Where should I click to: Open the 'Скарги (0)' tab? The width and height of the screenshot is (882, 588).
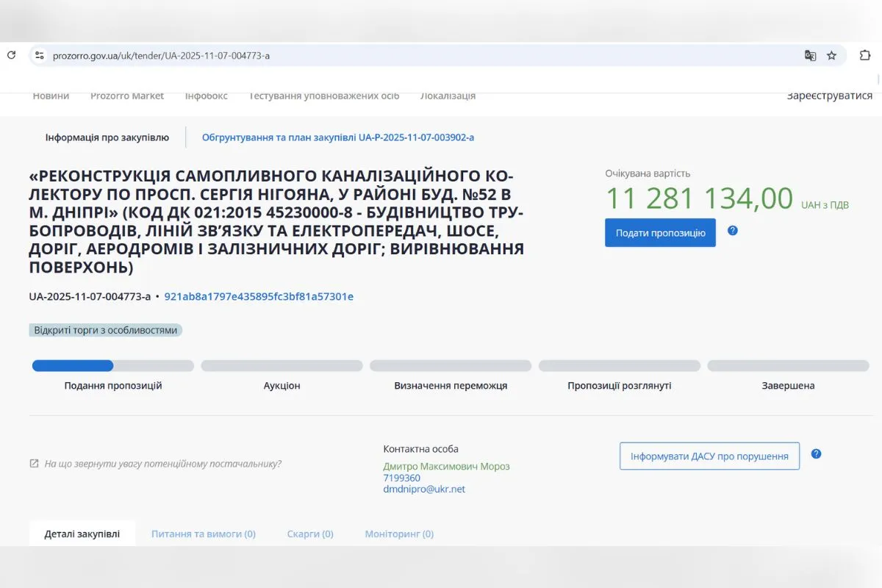310,534
